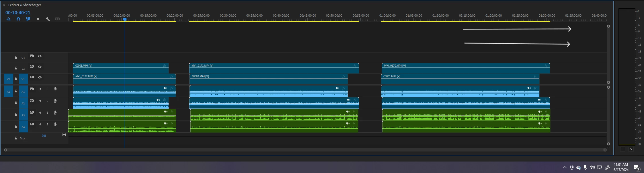This screenshot has width=644, height=173.
Task: Toggle lock on track A1
Action: [x=16, y=91]
